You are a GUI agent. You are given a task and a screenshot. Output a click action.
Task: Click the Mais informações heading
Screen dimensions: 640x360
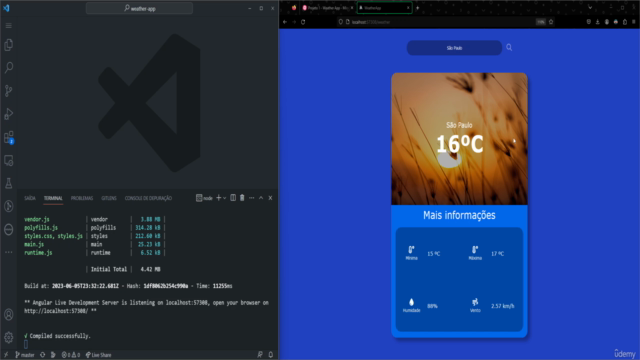pos(459,215)
